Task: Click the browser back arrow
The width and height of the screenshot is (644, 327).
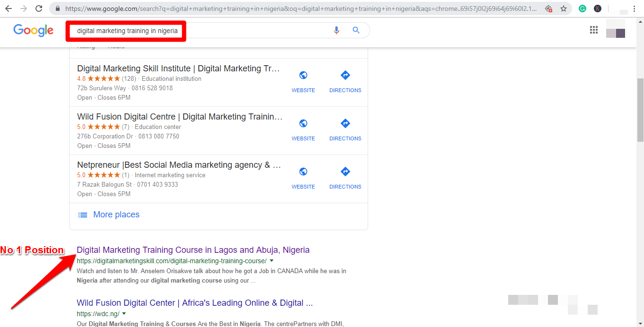Action: click(x=9, y=9)
